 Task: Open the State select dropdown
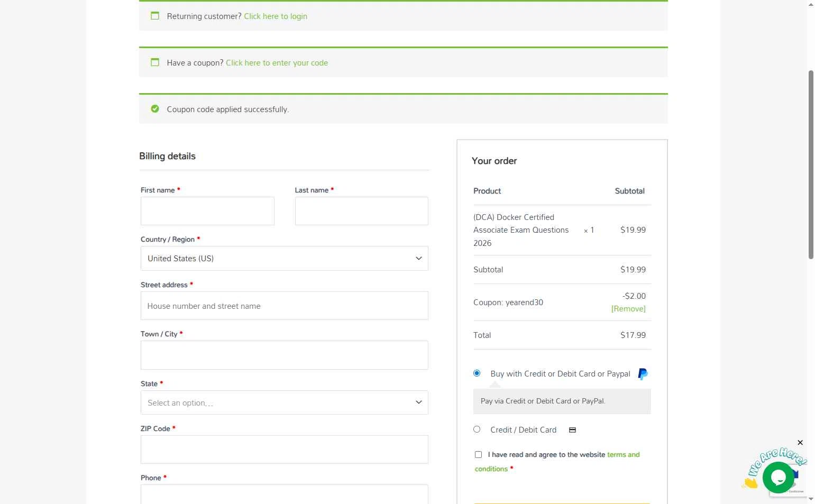(285, 402)
